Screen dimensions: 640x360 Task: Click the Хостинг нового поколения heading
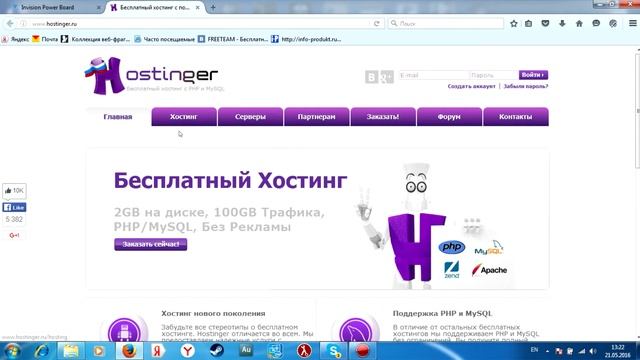(x=213, y=313)
